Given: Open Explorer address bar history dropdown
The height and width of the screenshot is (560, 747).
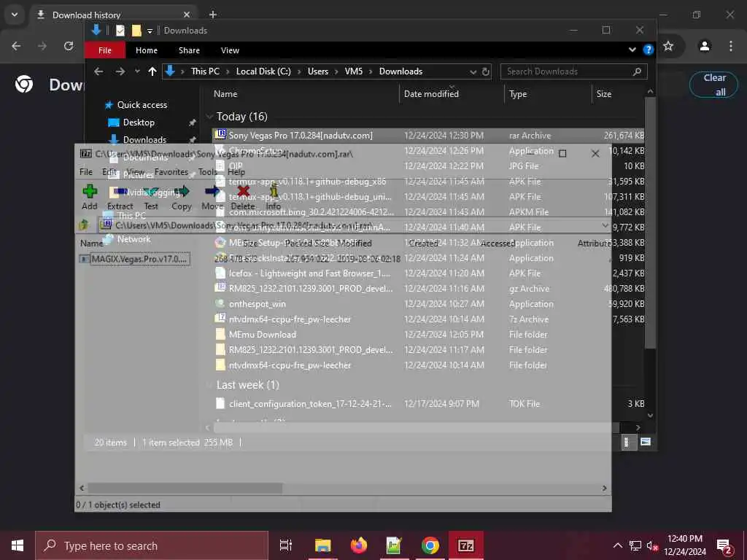Looking at the screenshot, I should [473, 72].
